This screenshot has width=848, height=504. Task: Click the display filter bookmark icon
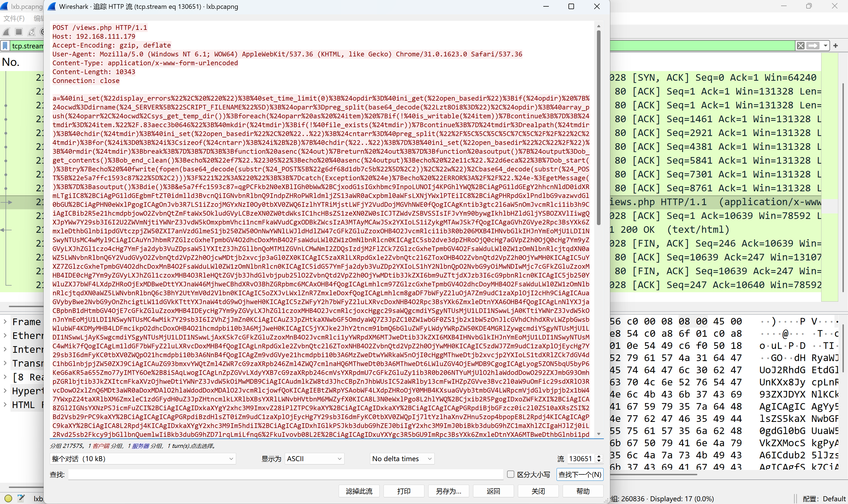click(x=5, y=46)
